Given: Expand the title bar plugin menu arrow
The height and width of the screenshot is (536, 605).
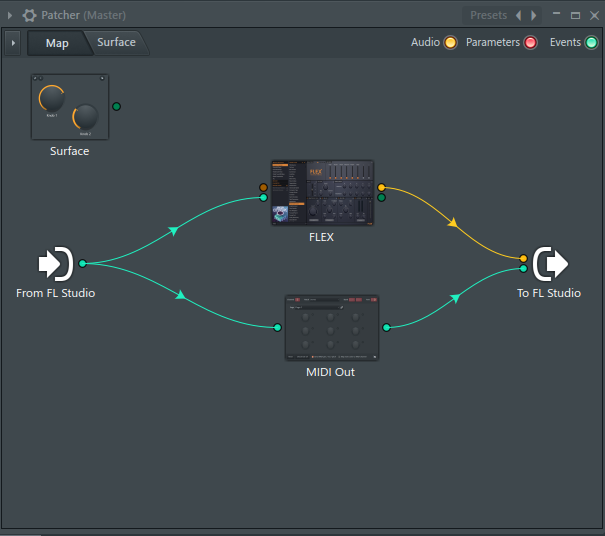Looking at the screenshot, I should (10, 15).
